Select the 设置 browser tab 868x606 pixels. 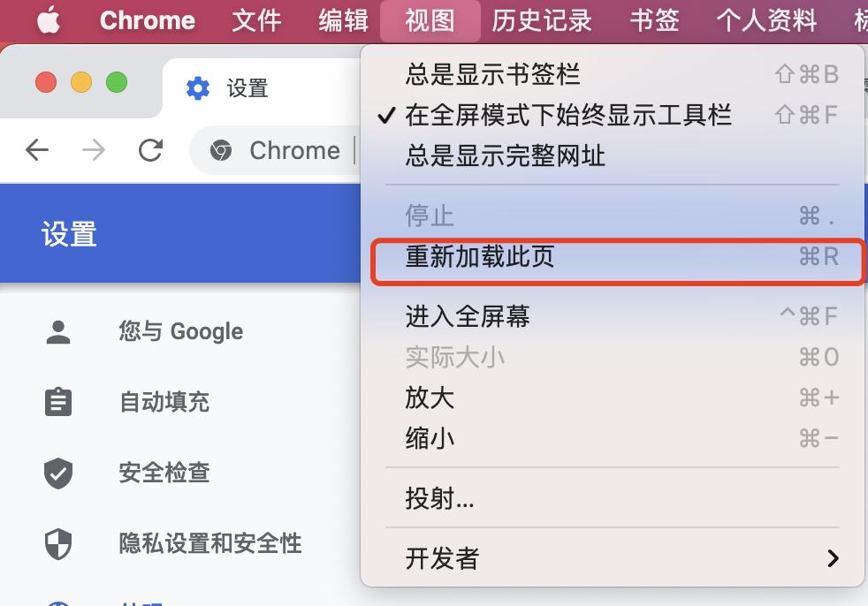(247, 88)
